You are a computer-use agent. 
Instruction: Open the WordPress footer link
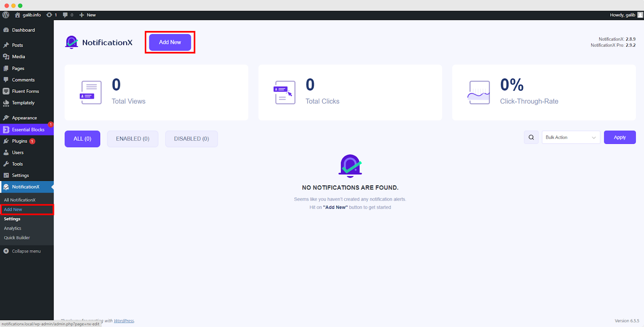(124, 321)
